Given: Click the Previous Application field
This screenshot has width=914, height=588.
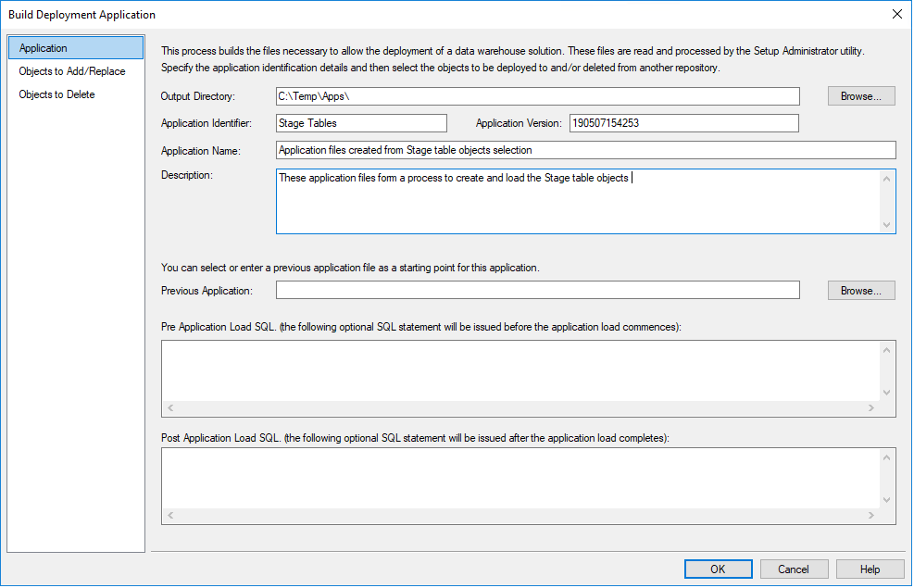Looking at the screenshot, I should [x=537, y=291].
